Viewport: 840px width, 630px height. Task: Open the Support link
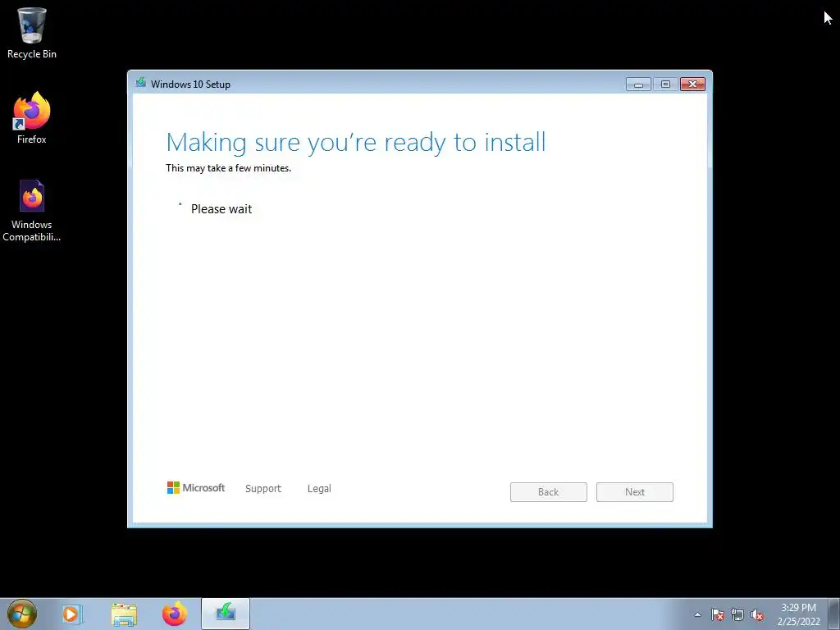tap(263, 489)
